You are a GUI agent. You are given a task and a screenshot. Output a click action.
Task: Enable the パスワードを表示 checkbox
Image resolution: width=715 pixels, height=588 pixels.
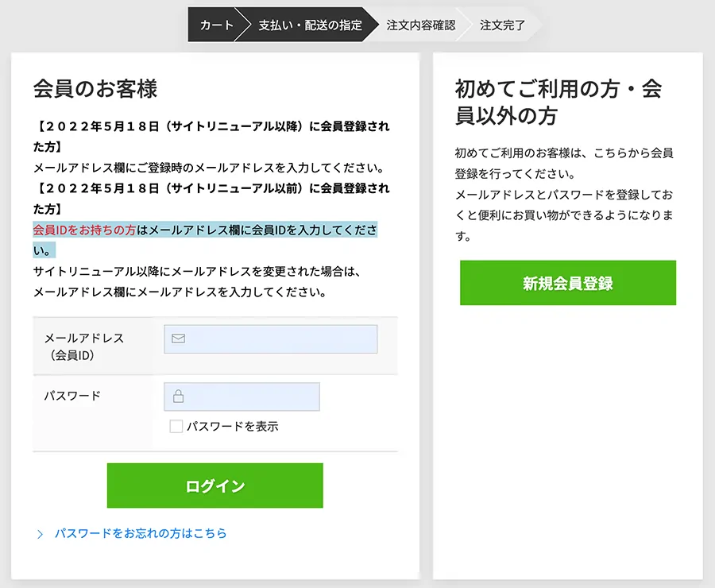(176, 426)
